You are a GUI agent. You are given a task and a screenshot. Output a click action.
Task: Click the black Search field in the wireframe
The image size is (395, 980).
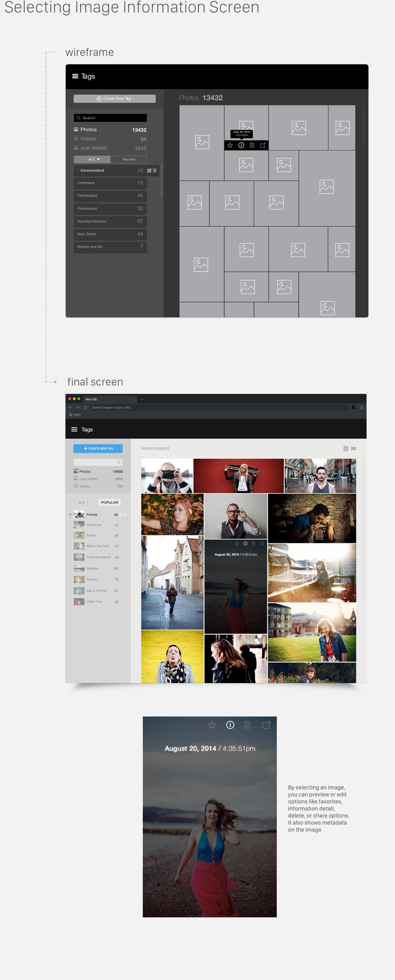click(110, 118)
